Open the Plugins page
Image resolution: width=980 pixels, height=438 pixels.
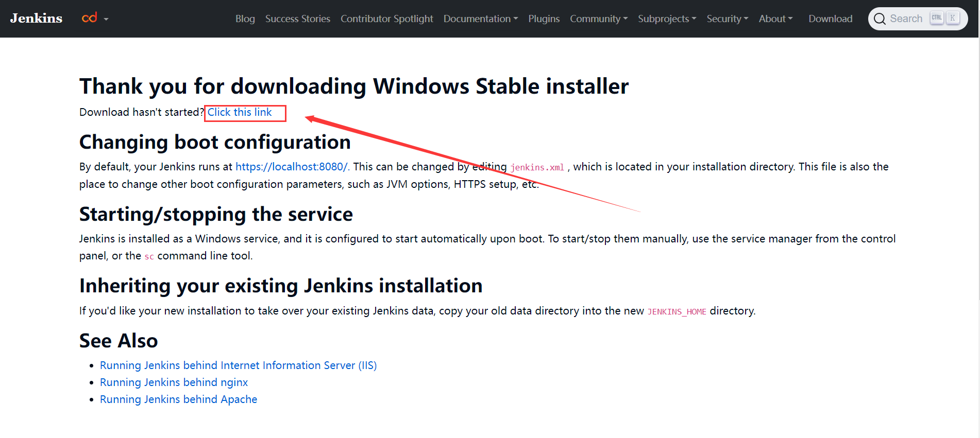[544, 19]
